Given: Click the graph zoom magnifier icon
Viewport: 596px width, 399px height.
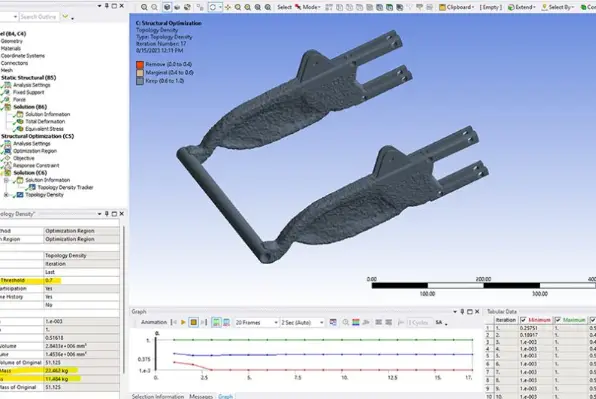Looking at the screenshot, I should click(x=346, y=322).
